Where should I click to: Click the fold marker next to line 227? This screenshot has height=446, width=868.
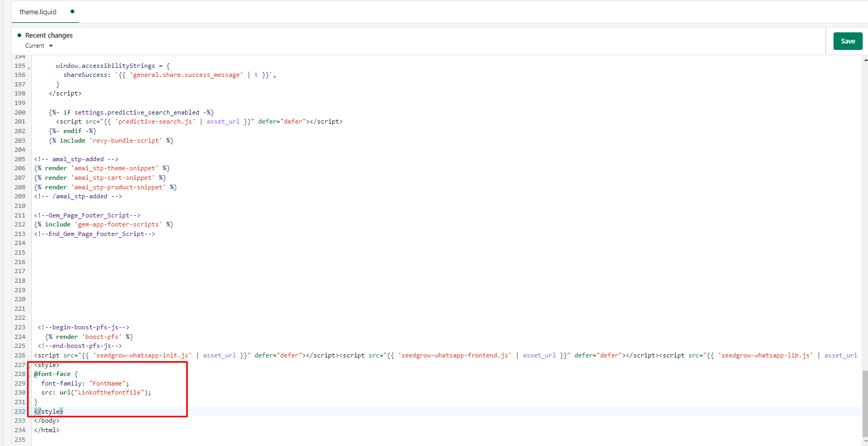pos(29,366)
